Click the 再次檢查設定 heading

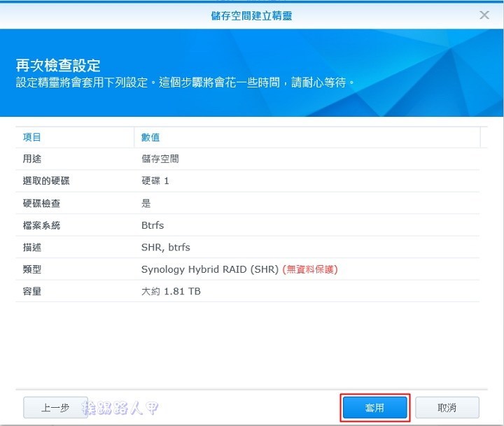[x=58, y=66]
